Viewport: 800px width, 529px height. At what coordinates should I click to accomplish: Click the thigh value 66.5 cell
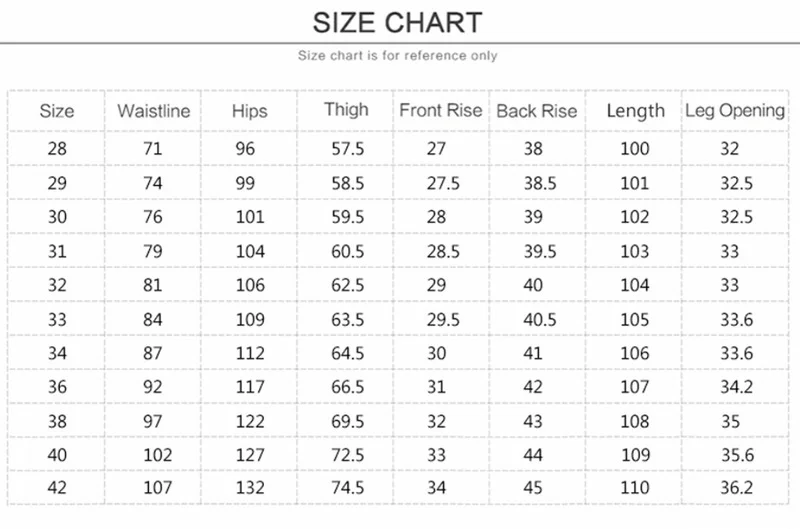(x=347, y=387)
